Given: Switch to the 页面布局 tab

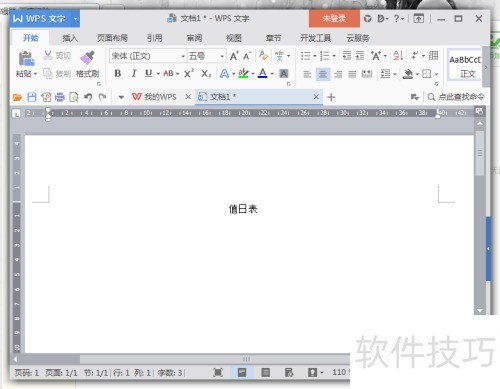Looking at the screenshot, I should [112, 38].
